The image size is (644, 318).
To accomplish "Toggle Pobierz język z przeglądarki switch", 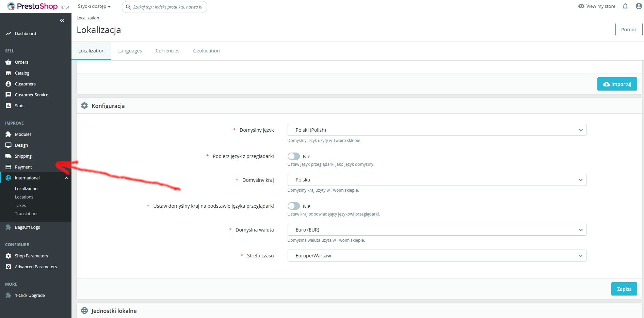I will (x=294, y=156).
